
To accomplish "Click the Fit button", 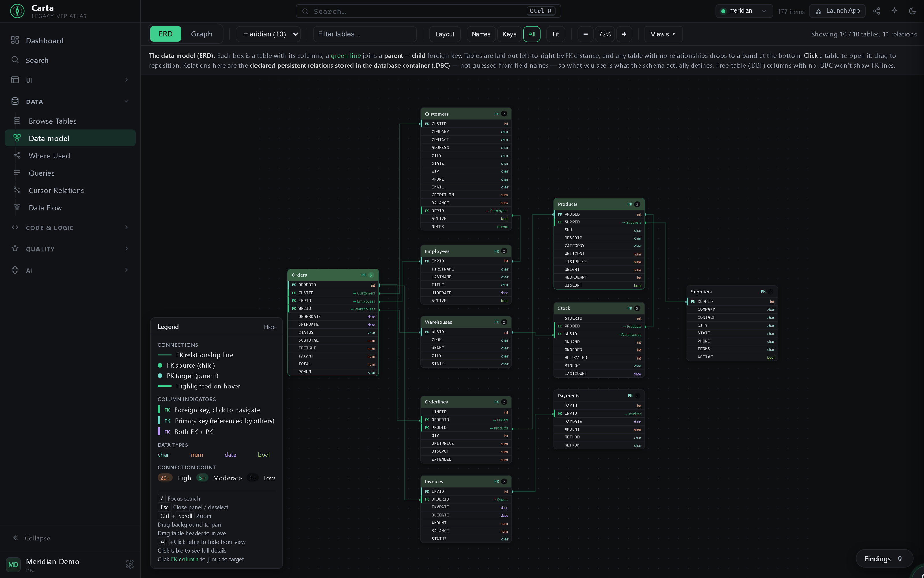I will 556,34.
